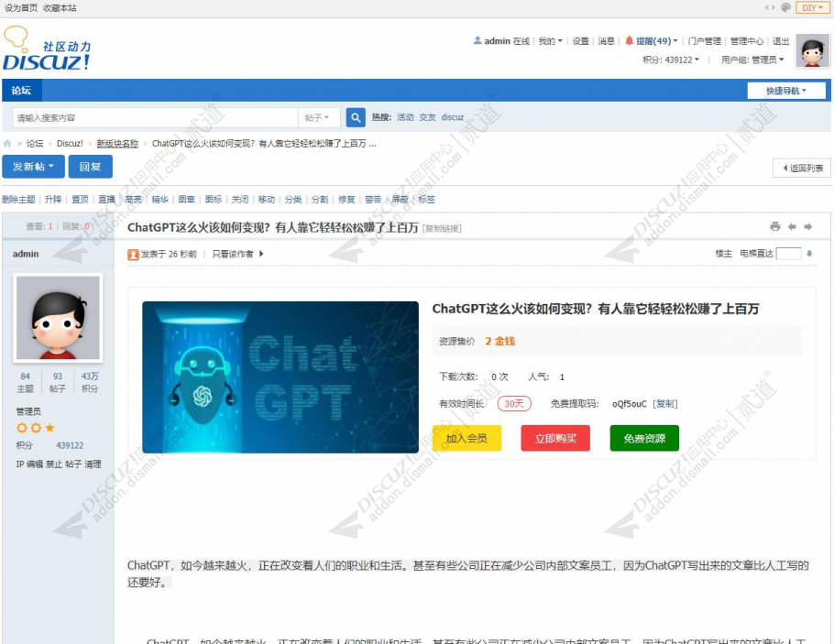This screenshot has width=834, height=644.
Task: Click the blue search magnifier button
Action: tap(356, 117)
